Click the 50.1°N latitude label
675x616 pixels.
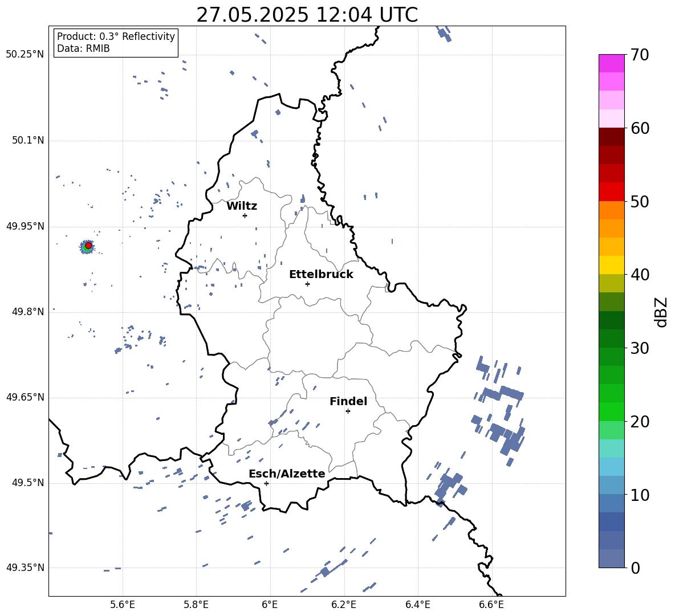click(x=27, y=141)
